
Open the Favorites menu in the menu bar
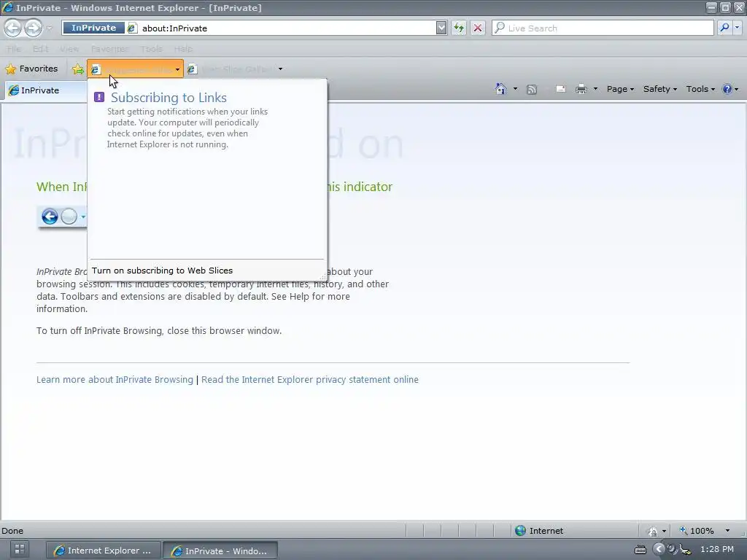(109, 49)
